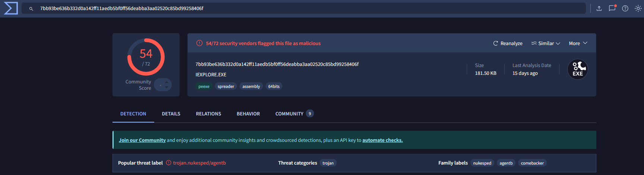
Task: Follow the Join our Community link
Action: pyautogui.click(x=142, y=140)
